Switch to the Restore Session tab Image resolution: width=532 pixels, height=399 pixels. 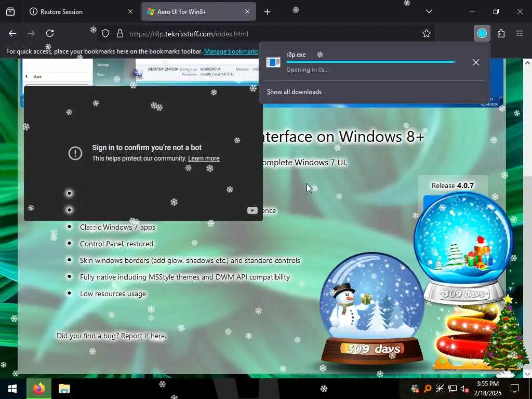[x=82, y=11]
